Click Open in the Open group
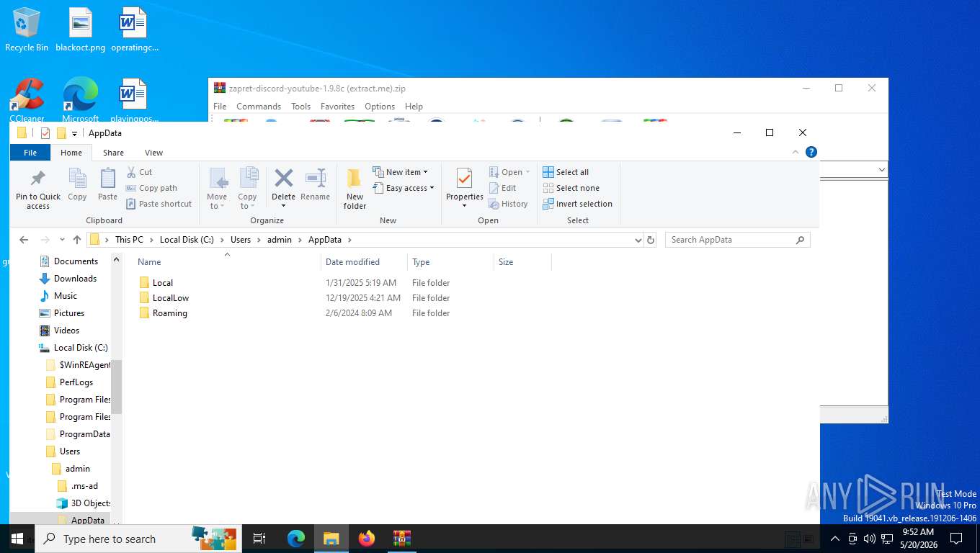The width and height of the screenshot is (980, 553). coord(509,172)
